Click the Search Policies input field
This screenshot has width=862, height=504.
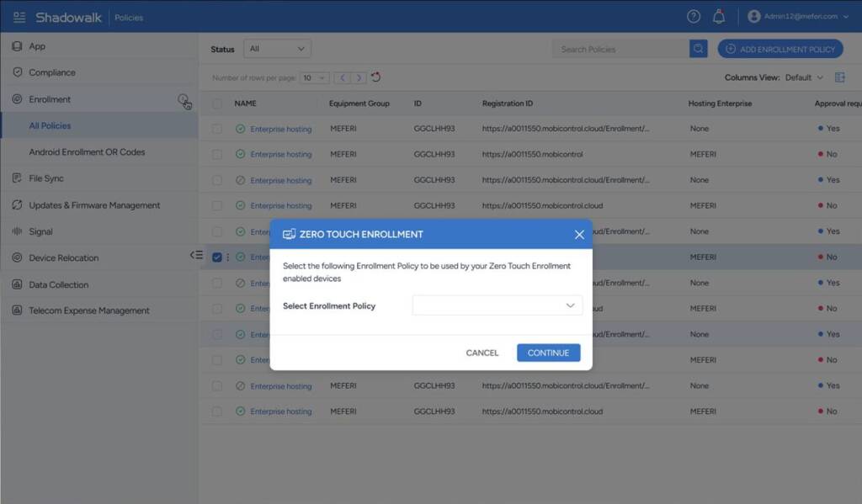coord(620,49)
